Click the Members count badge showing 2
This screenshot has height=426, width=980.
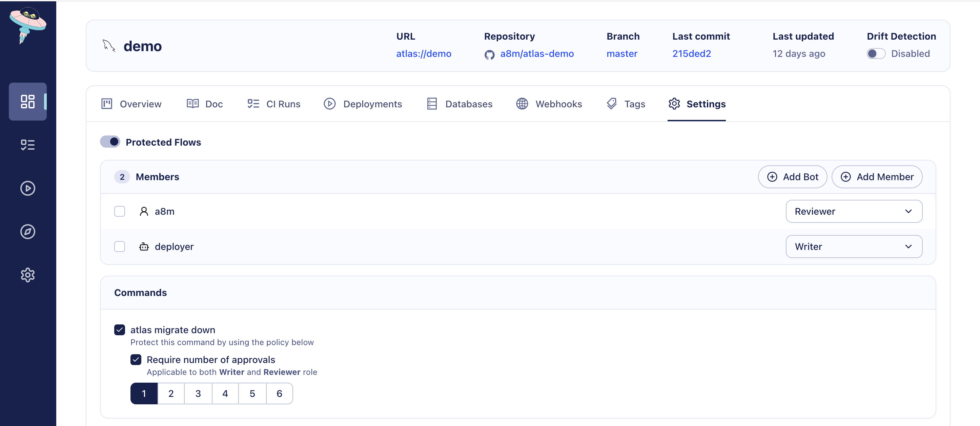(122, 177)
